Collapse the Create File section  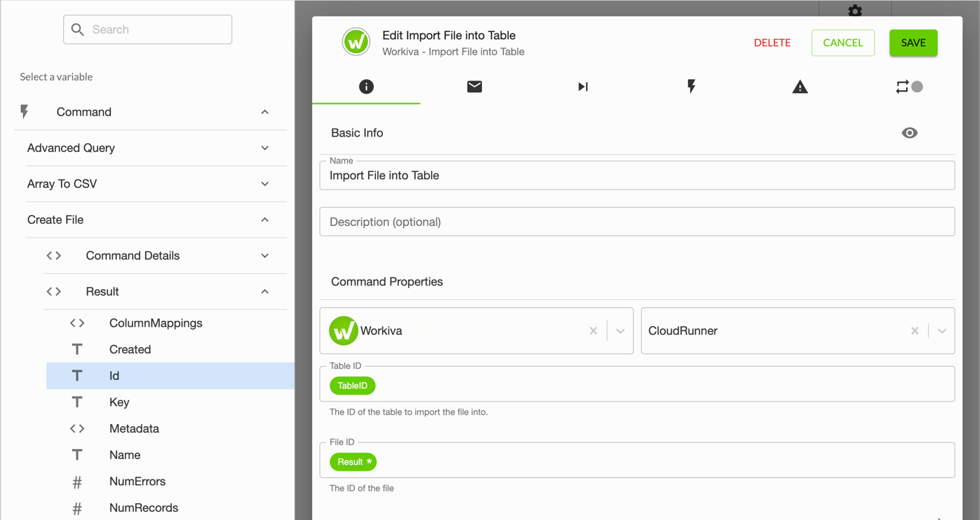265,219
